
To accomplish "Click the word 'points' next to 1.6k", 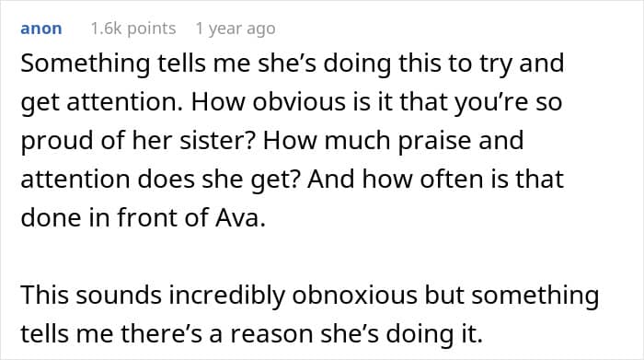I will point(152,29).
